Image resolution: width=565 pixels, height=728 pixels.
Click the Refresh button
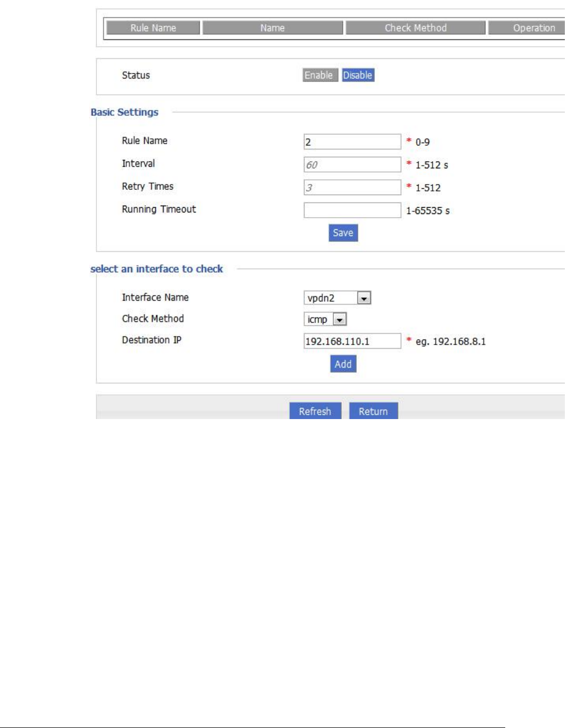coord(315,411)
